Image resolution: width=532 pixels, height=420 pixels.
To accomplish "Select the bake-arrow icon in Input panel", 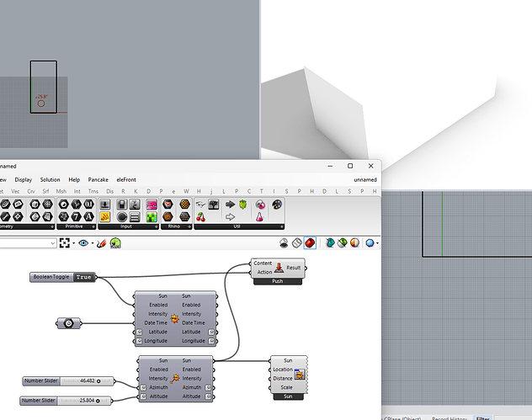I will (x=105, y=205).
